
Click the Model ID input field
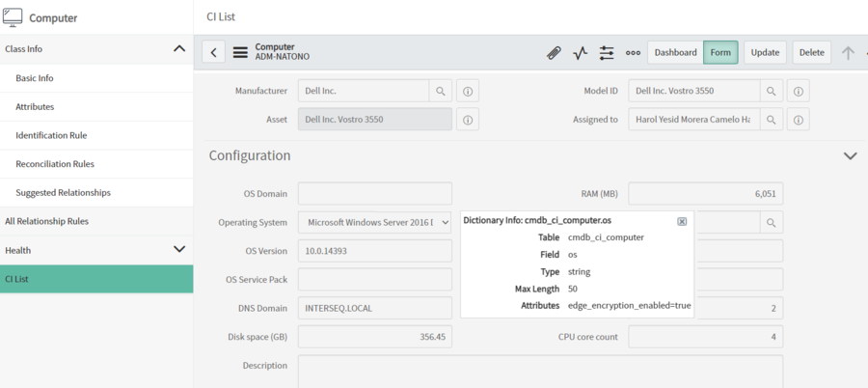pos(694,91)
